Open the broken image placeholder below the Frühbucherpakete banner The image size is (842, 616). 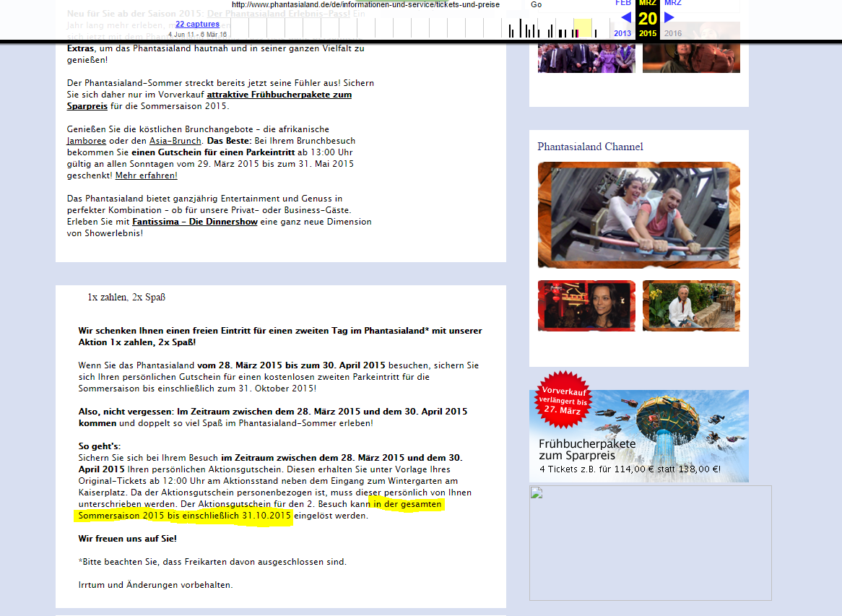(651, 543)
